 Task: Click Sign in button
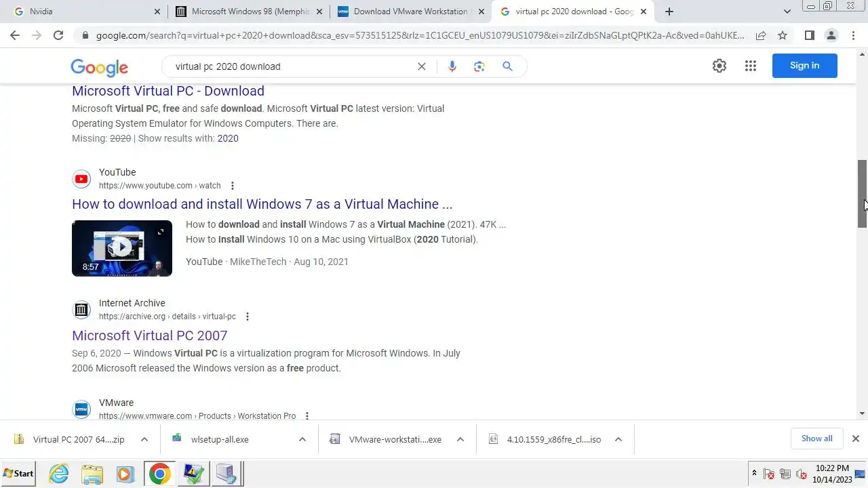coord(804,66)
